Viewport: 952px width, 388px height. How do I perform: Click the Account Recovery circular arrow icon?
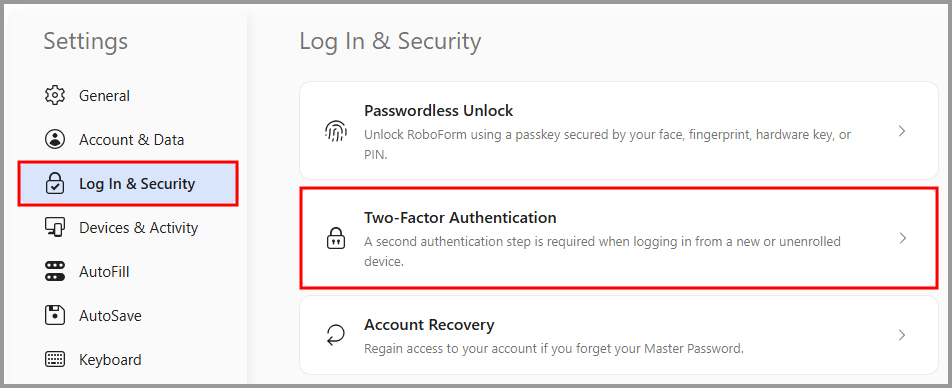(x=336, y=335)
